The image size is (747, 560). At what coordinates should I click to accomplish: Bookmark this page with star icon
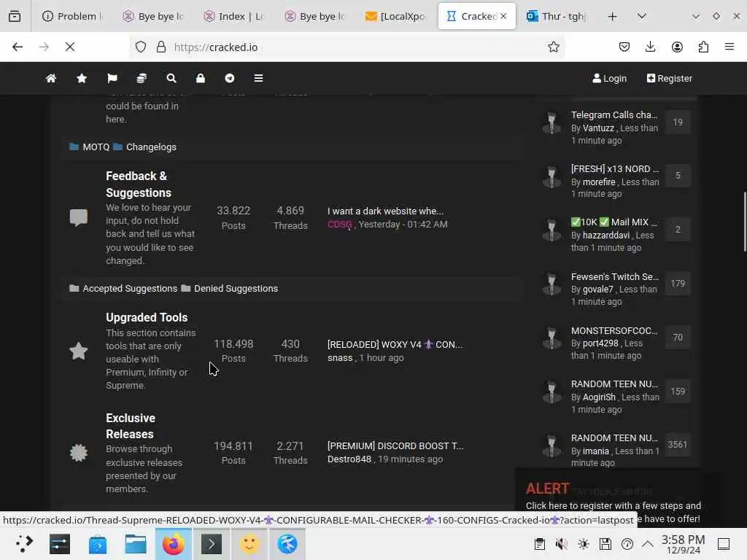(x=553, y=47)
